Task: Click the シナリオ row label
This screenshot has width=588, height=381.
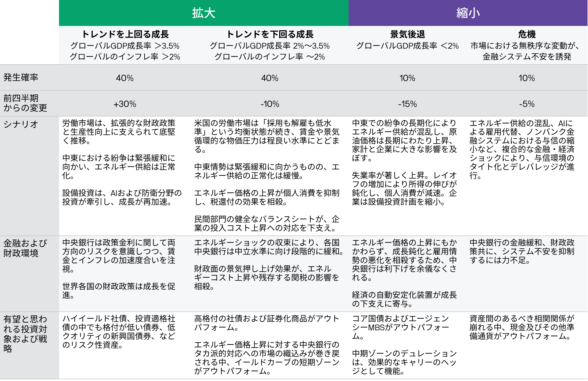Action: click(x=21, y=124)
